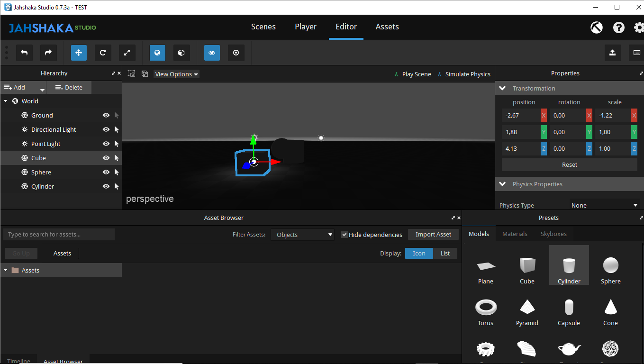
Task: Click the scale X value field
Action: coord(613,115)
